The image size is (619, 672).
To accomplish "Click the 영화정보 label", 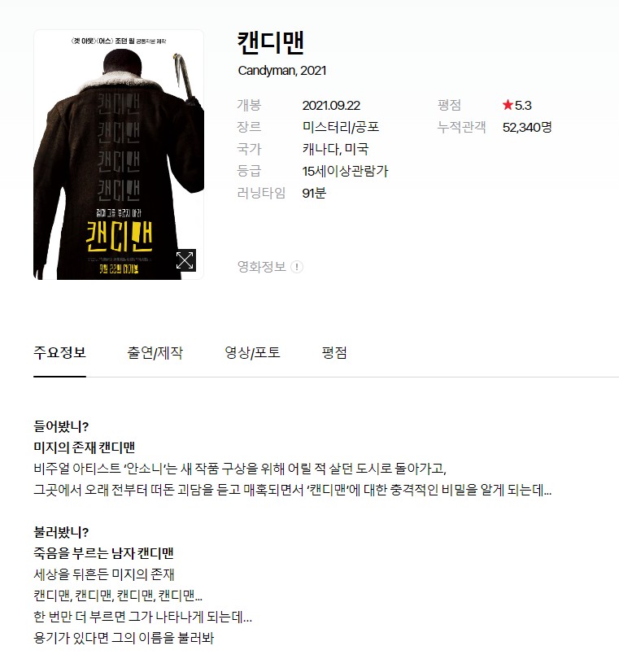I will 261,267.
